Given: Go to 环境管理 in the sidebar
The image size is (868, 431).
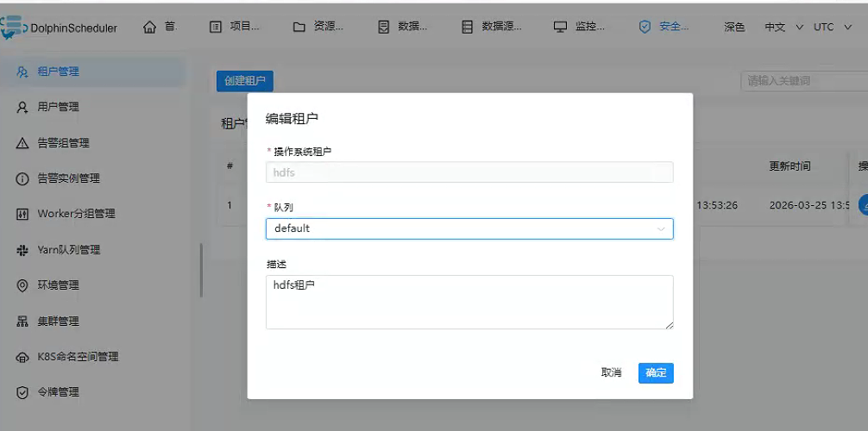Looking at the screenshot, I should 58,285.
